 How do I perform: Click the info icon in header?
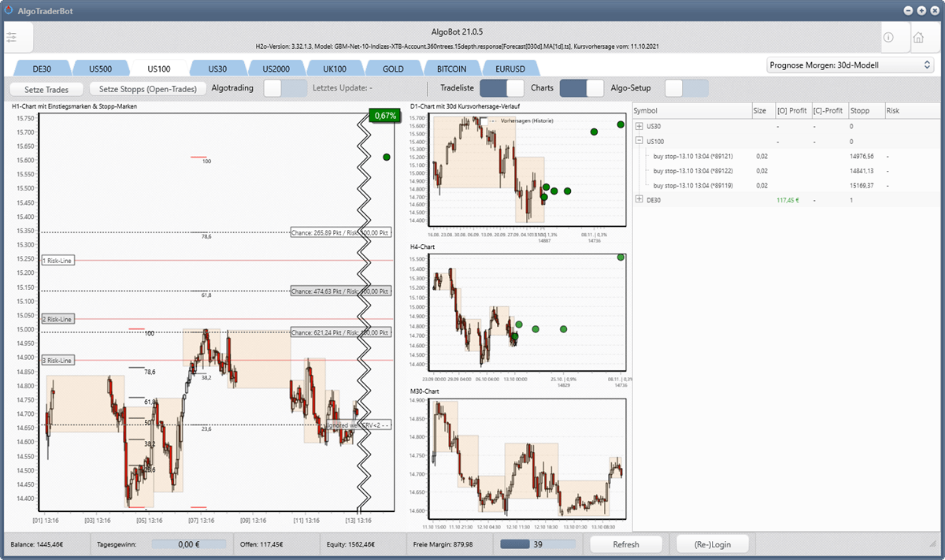[x=888, y=38]
